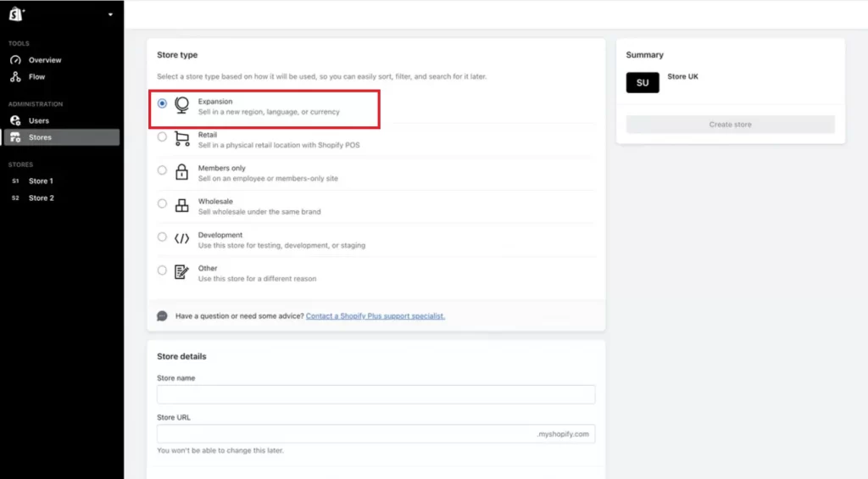Click 'Sell in a physical retail location with Shopify POS'

click(279, 145)
